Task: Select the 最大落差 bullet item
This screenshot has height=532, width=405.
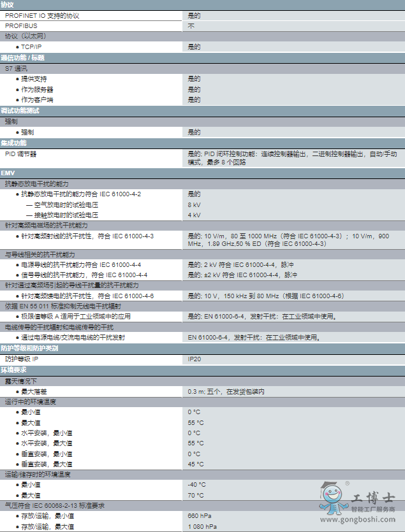Action: [34, 391]
